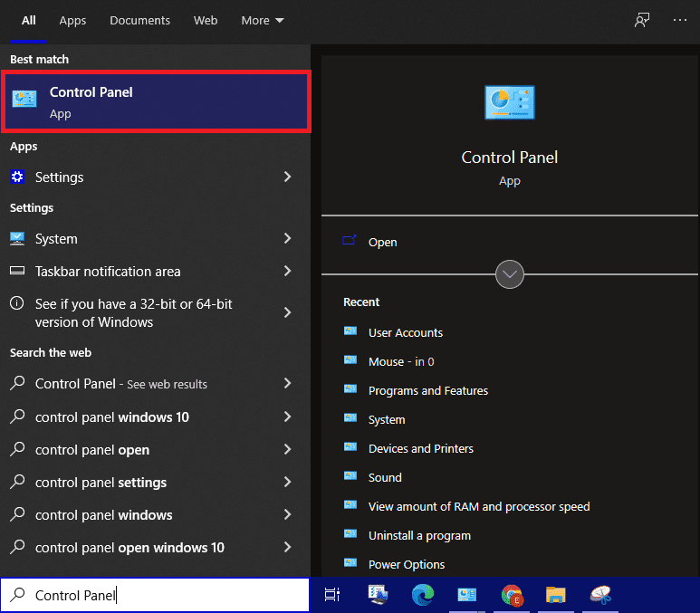Open 'View amount of RAM and processor speed'

pyautogui.click(x=479, y=507)
